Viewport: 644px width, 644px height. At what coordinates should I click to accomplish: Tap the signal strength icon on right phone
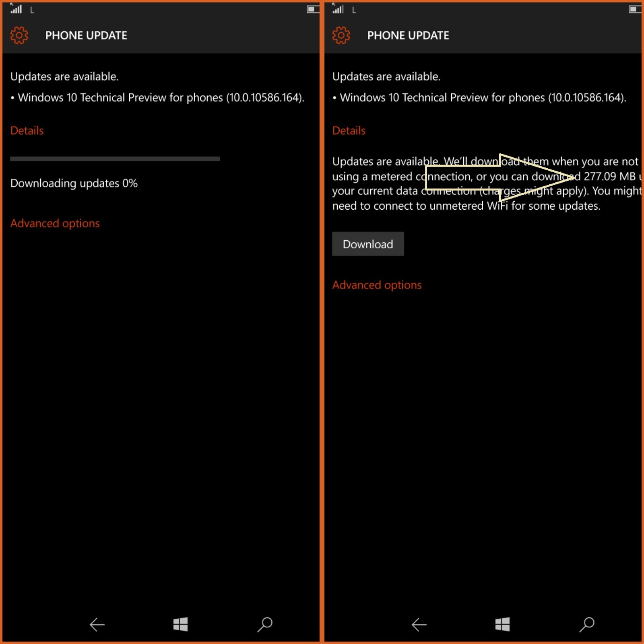coord(338,9)
